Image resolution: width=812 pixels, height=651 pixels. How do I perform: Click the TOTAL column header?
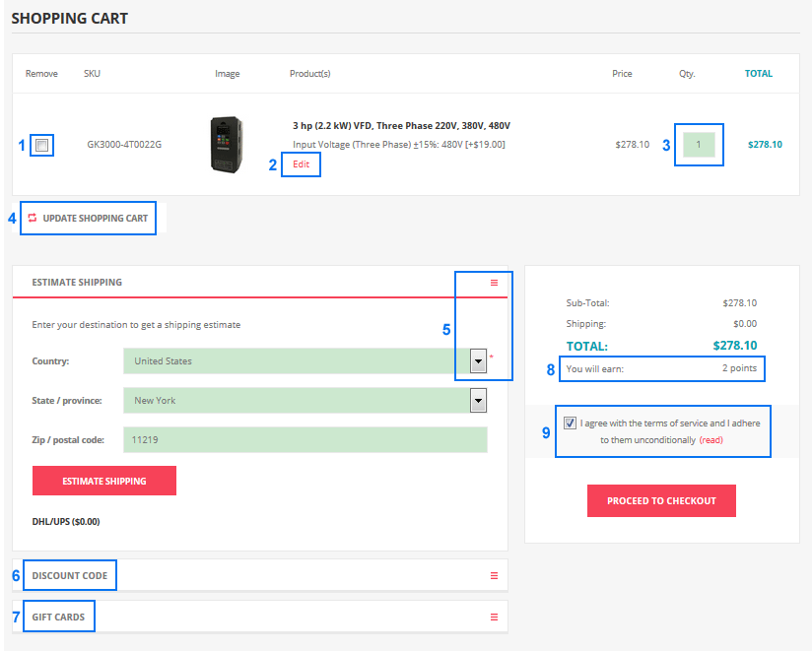[x=758, y=74]
